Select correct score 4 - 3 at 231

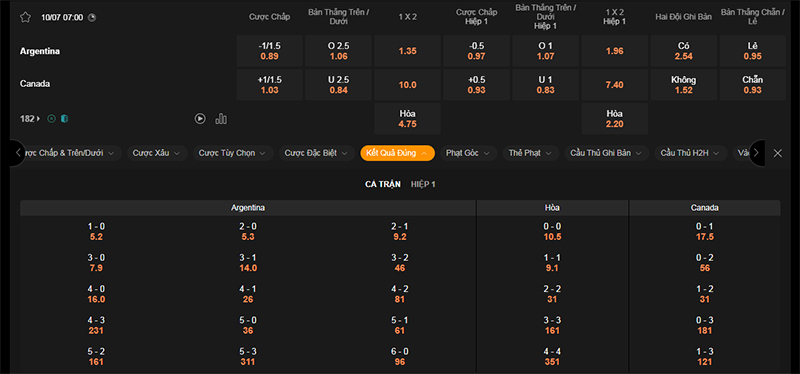[96, 326]
